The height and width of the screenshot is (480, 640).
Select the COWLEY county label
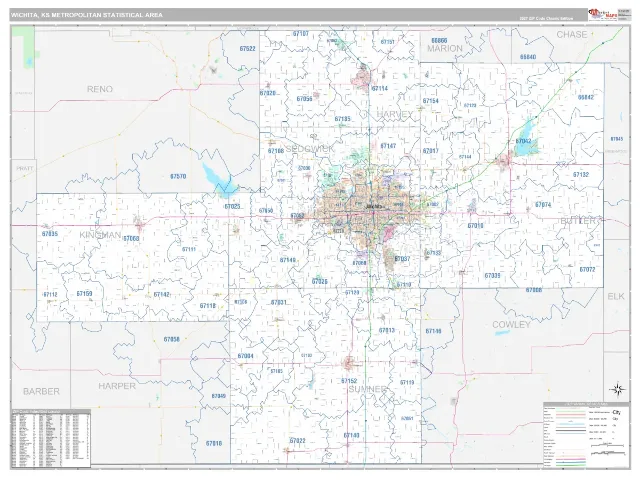point(511,324)
